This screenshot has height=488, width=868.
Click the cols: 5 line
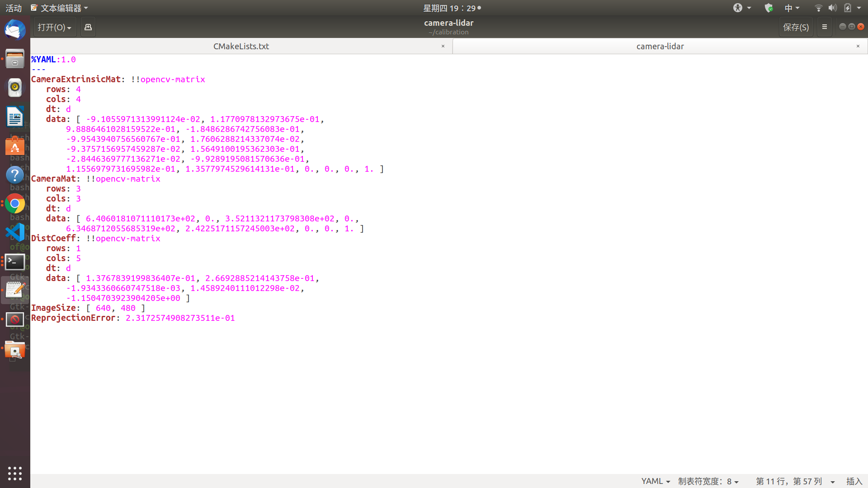coord(63,258)
